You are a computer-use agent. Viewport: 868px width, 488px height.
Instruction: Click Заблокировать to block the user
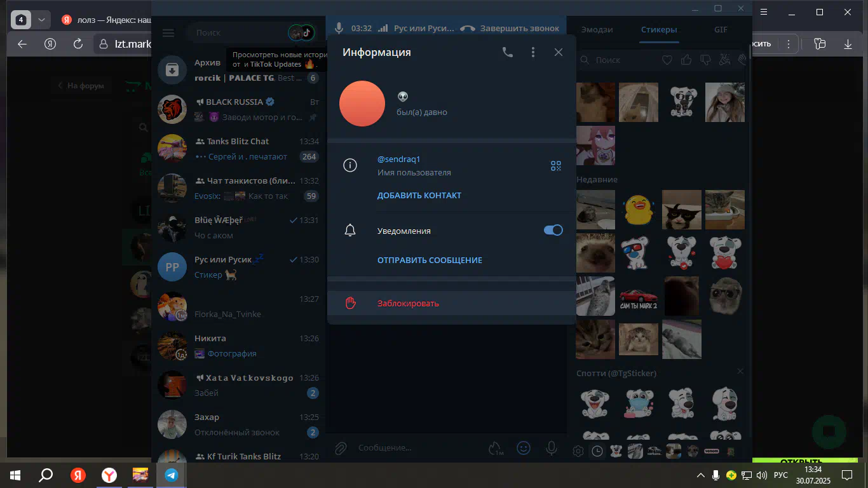pos(451,303)
